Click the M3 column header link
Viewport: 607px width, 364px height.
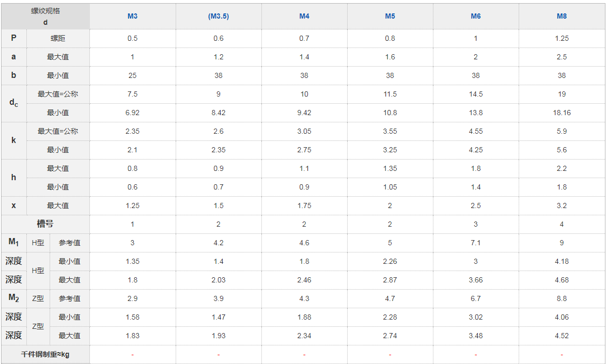coord(132,16)
